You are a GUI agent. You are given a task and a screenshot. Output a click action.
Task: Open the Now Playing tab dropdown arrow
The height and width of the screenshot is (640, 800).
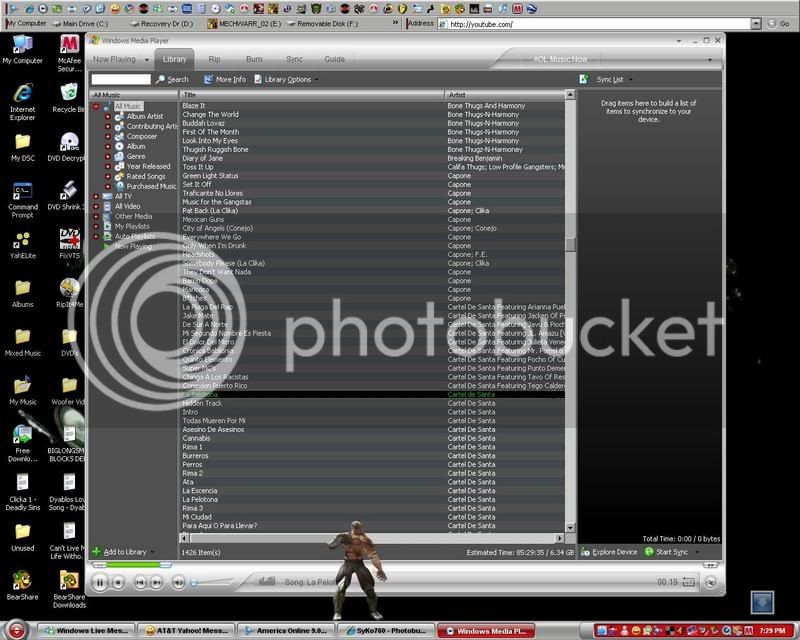pyautogui.click(x=147, y=60)
